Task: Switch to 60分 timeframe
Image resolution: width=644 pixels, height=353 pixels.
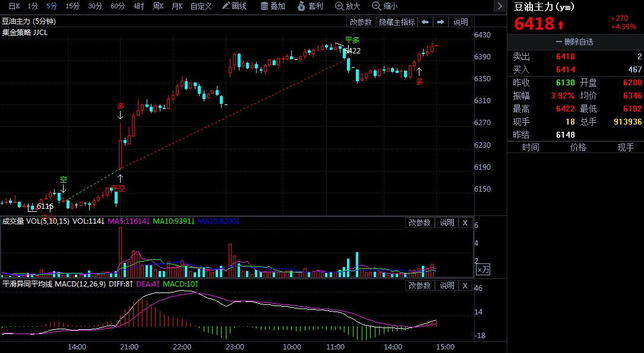Action: 118,7
